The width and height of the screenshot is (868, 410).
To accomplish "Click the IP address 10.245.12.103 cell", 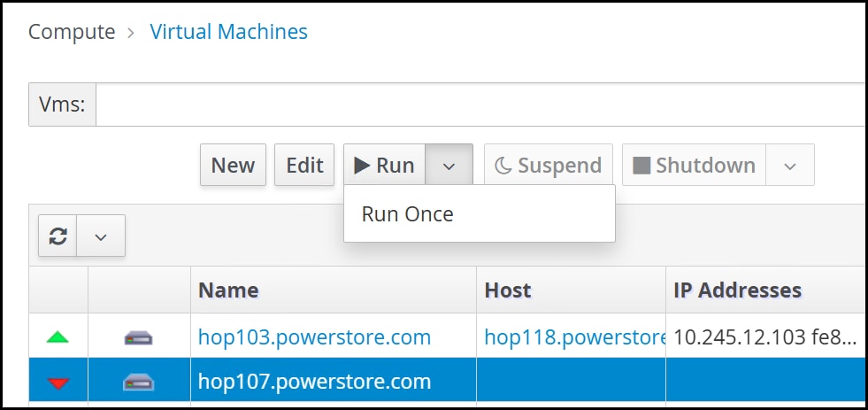I will [x=767, y=337].
